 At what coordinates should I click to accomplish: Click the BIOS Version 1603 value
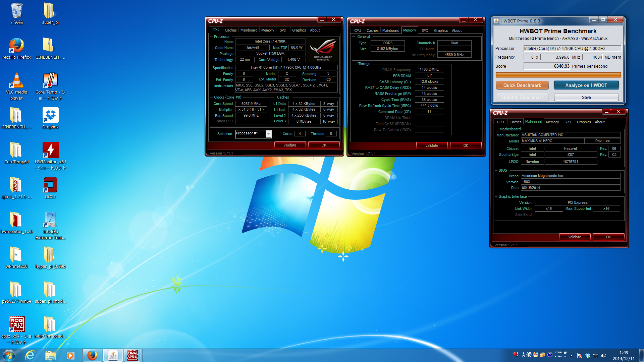(570, 182)
